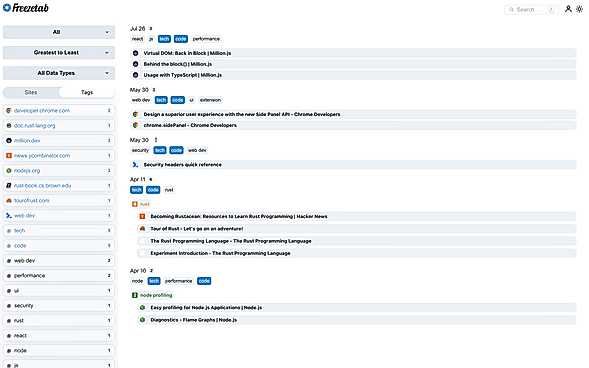589x368 pixels.
Task: Select developer.chrome.com in the sidebar
Action: pos(59,111)
